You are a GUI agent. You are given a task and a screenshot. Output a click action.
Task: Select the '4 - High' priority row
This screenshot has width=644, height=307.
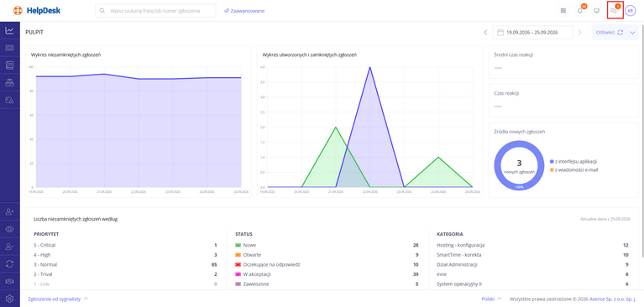tap(125, 255)
